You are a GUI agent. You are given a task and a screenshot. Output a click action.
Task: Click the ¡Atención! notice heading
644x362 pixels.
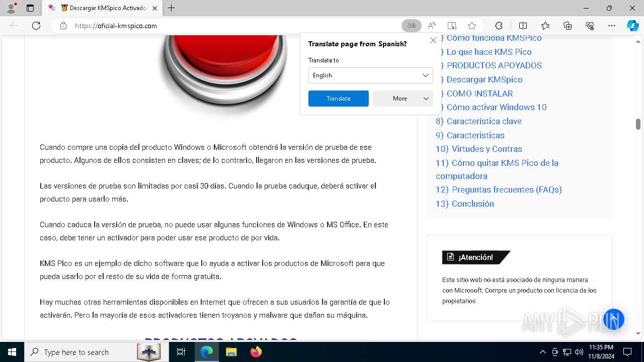[x=476, y=257]
